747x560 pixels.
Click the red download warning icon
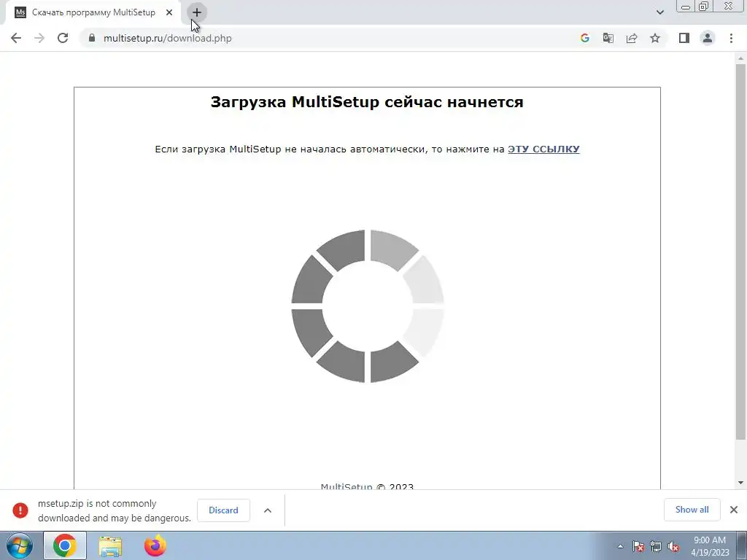coord(20,510)
